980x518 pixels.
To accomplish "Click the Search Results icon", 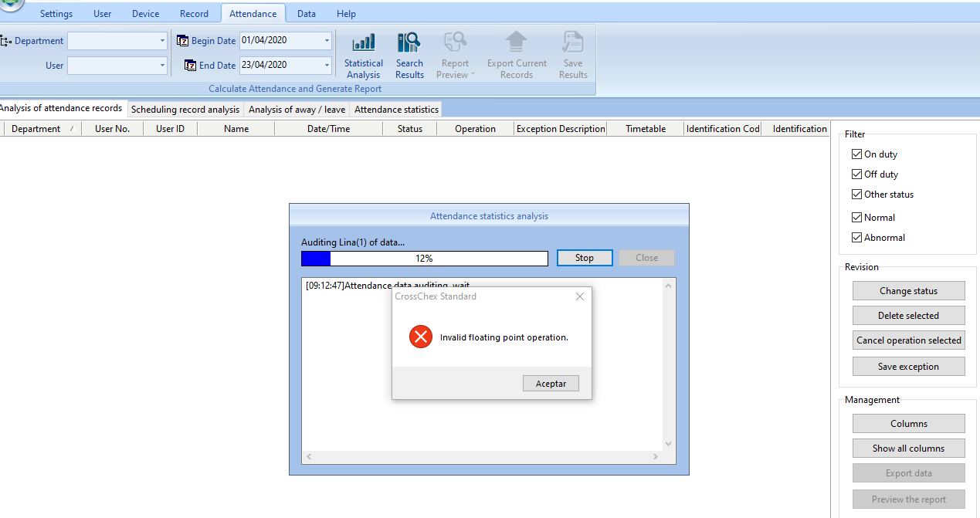I will click(409, 43).
